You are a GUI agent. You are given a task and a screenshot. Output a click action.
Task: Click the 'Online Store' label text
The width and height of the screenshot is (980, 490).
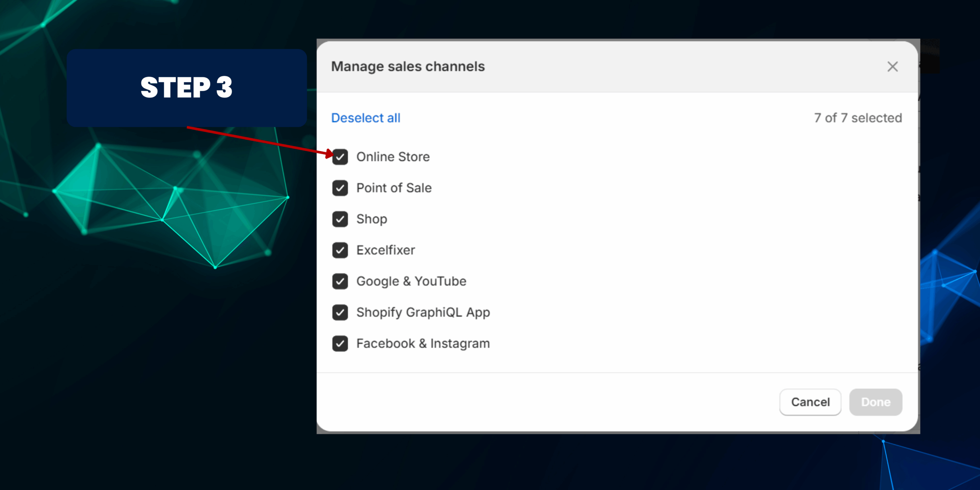[393, 157]
